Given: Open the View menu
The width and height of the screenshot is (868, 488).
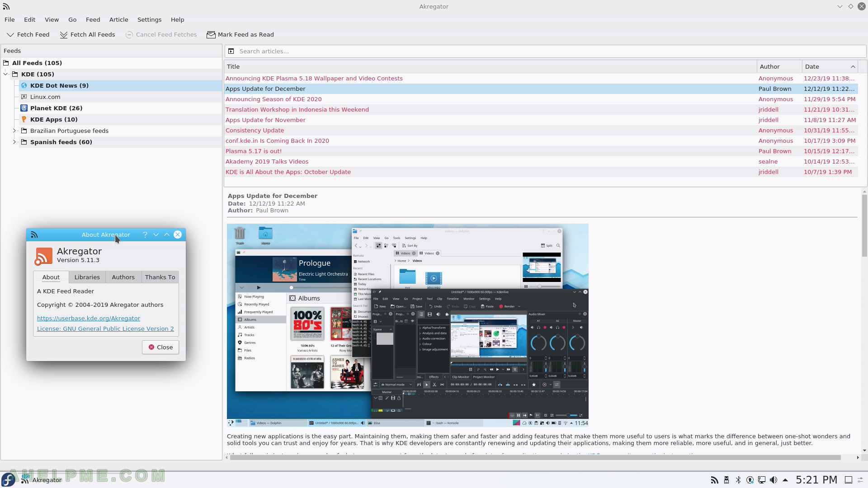Looking at the screenshot, I should (x=52, y=19).
